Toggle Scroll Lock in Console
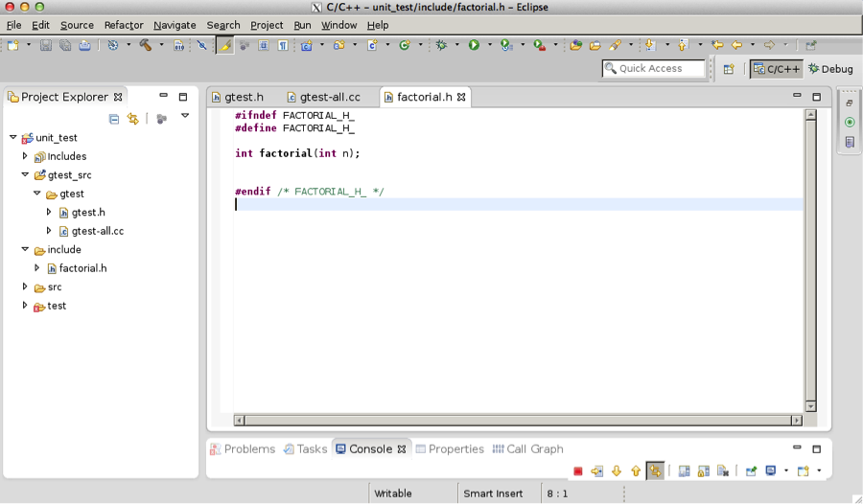 (704, 471)
